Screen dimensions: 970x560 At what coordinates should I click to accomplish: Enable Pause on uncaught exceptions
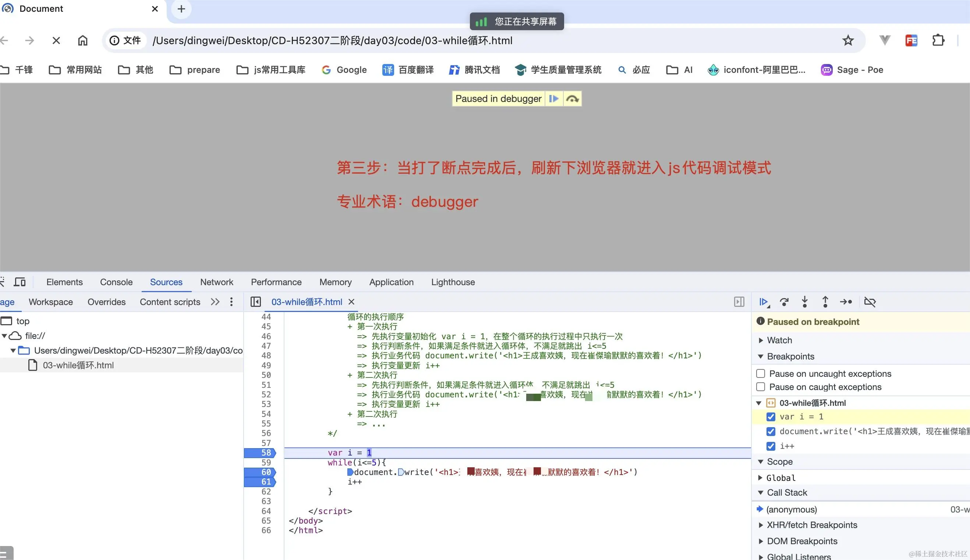pyautogui.click(x=760, y=373)
